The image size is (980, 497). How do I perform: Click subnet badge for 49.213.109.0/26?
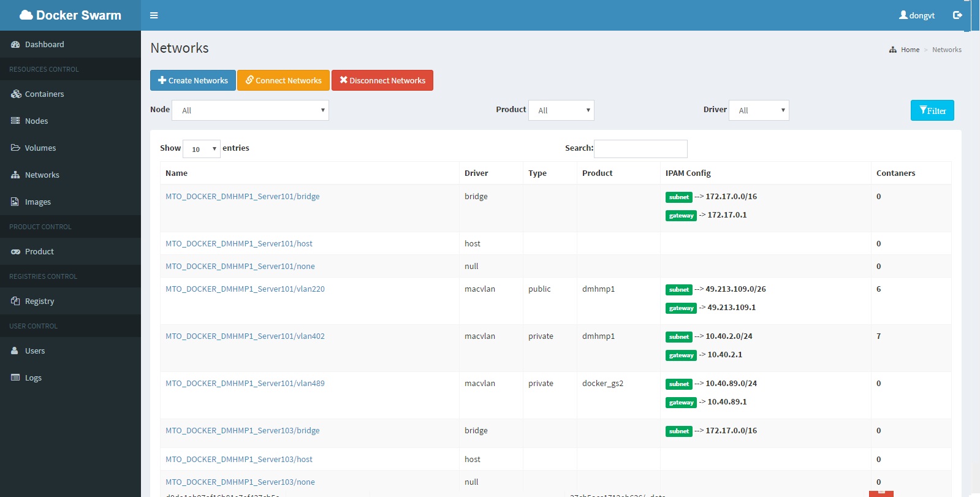(679, 290)
